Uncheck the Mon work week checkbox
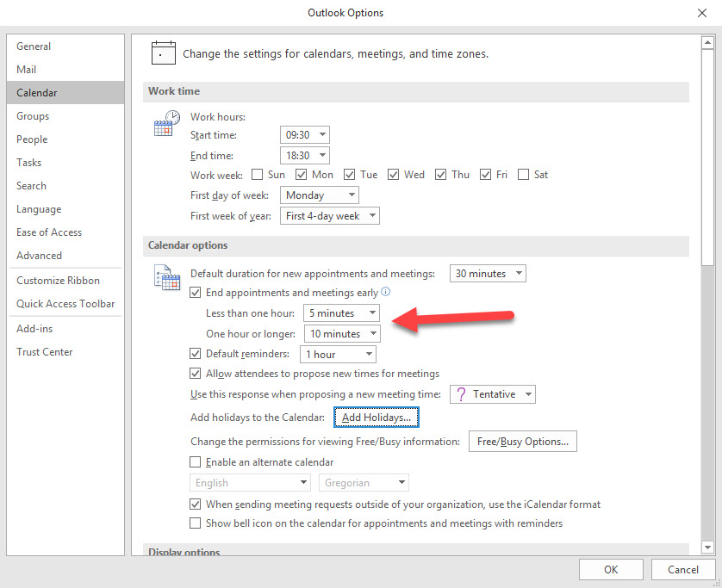The height and width of the screenshot is (588, 722). (x=302, y=175)
